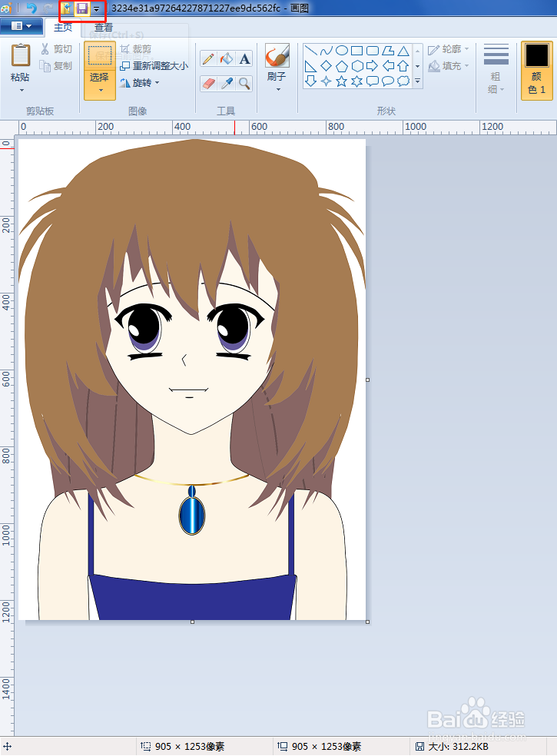This screenshot has width=557, height=756.
Task: Choose the Rounded rectangular callout shape
Action: [373, 81]
